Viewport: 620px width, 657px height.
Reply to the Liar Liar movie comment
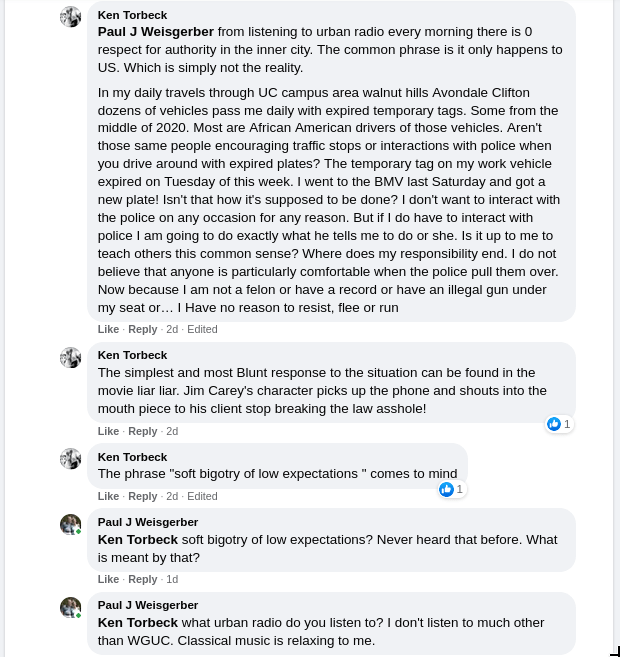click(143, 431)
